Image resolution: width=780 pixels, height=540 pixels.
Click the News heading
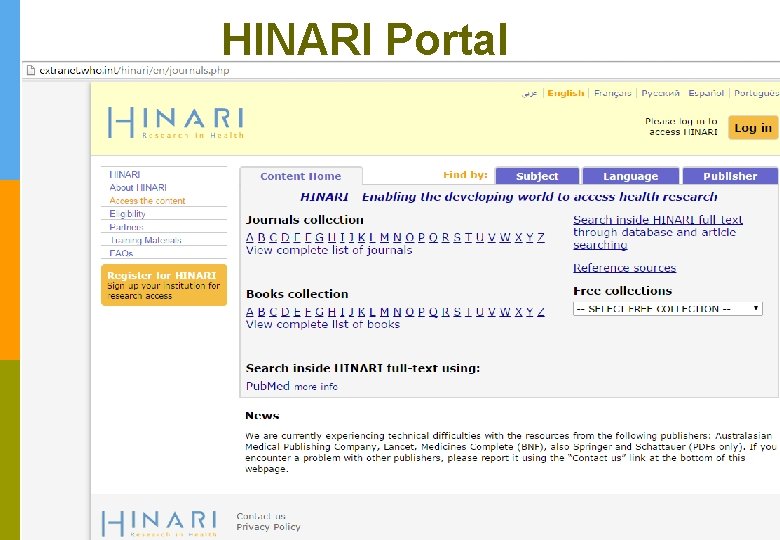tap(262, 416)
